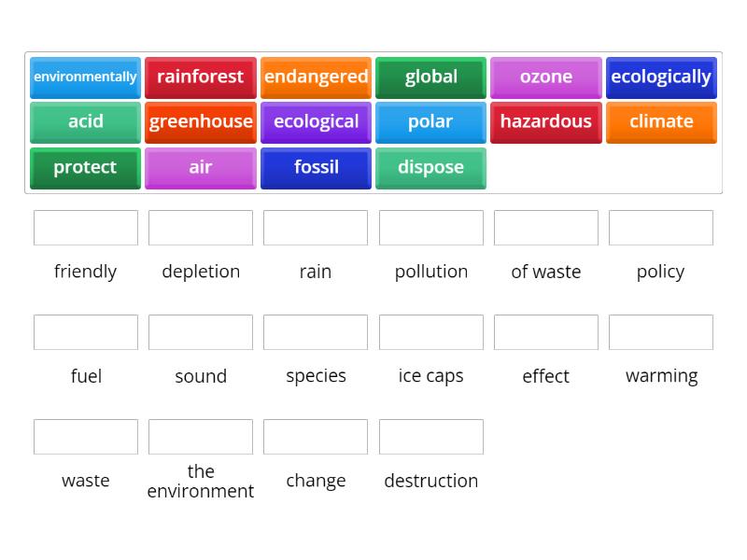Click the empty box above 'friendly'

(x=85, y=228)
